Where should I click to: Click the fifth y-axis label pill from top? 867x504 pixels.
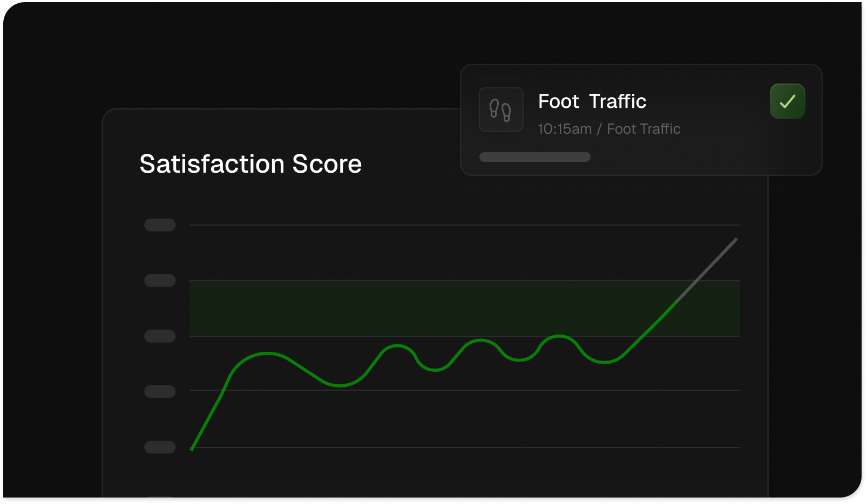160,447
